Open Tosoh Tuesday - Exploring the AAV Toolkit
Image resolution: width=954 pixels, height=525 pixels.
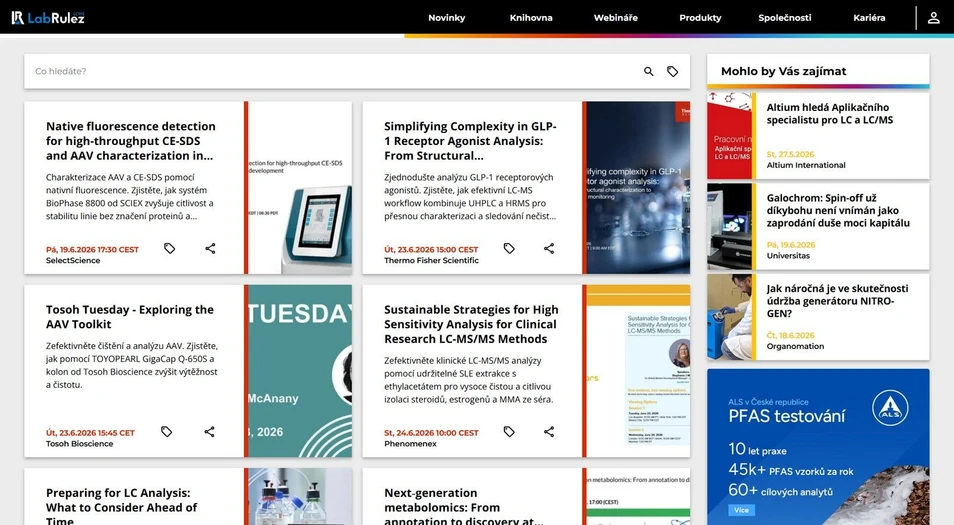point(130,316)
